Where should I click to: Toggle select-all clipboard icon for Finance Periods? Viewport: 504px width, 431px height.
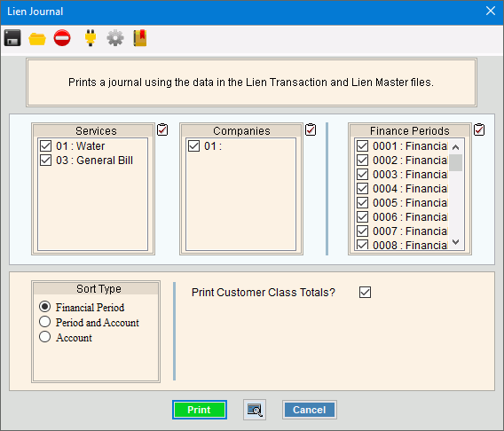tap(479, 129)
